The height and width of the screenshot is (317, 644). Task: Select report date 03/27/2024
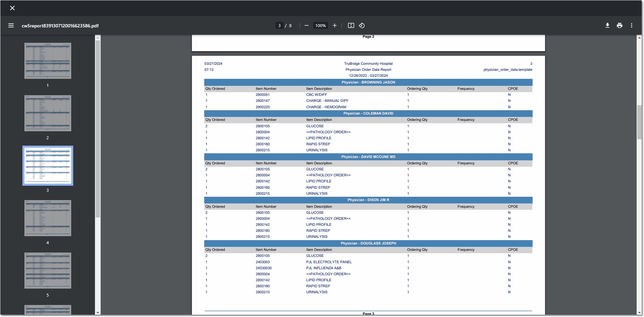(213, 63)
